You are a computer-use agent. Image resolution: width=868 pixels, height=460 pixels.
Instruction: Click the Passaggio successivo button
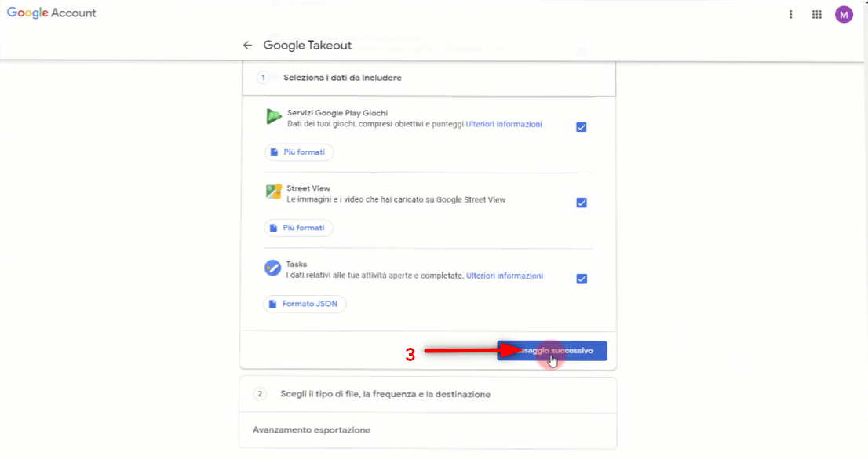552,351
